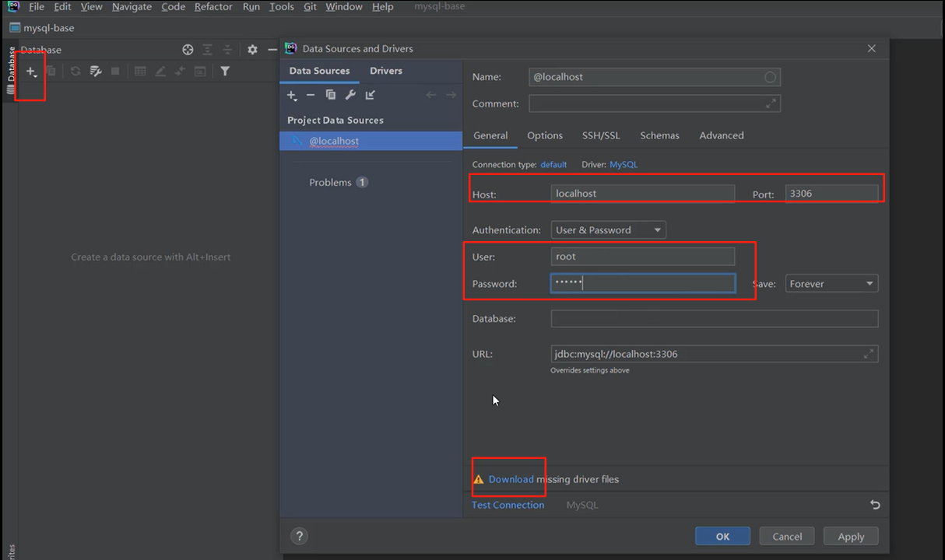This screenshot has height=560, width=945.
Task: Click the URL input field
Action: tap(715, 354)
